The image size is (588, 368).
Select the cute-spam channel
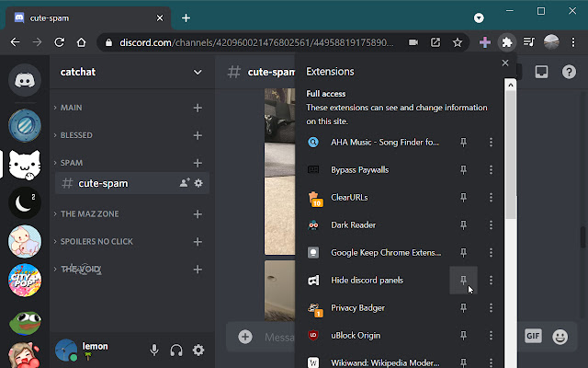tap(101, 183)
